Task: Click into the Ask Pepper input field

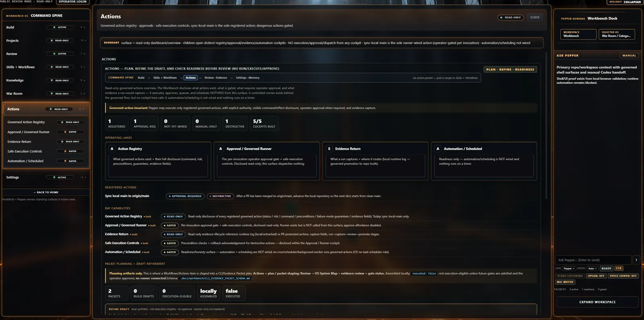Action: (593, 260)
